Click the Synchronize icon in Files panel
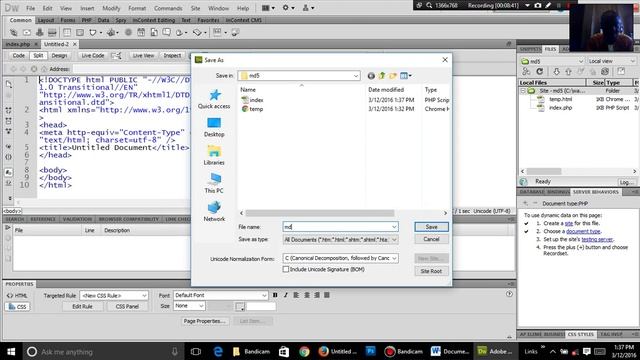This screenshot has height=360, width=640. pos(605,72)
